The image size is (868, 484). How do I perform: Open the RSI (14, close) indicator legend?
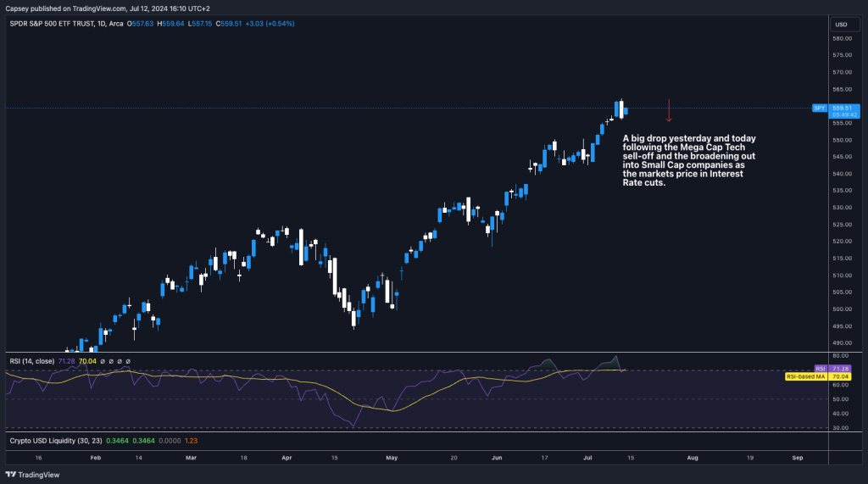pyautogui.click(x=31, y=361)
